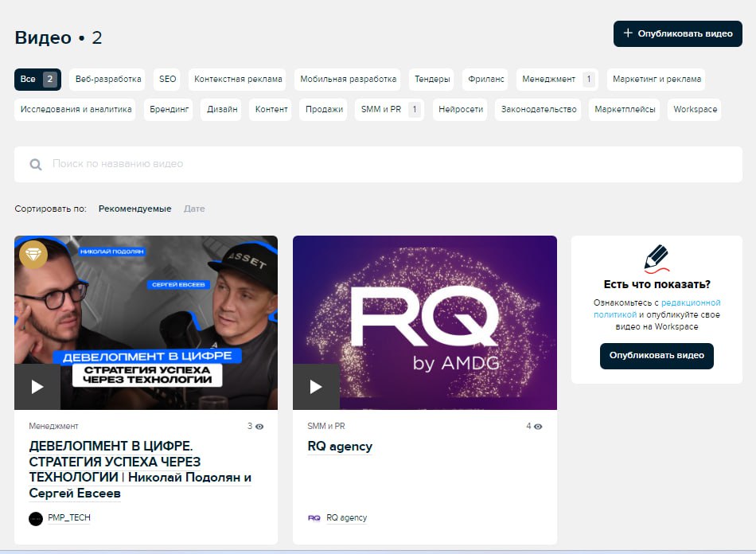The width and height of the screenshot is (756, 554).
Task: Click the PMP_TECH author avatar
Action: point(36,519)
